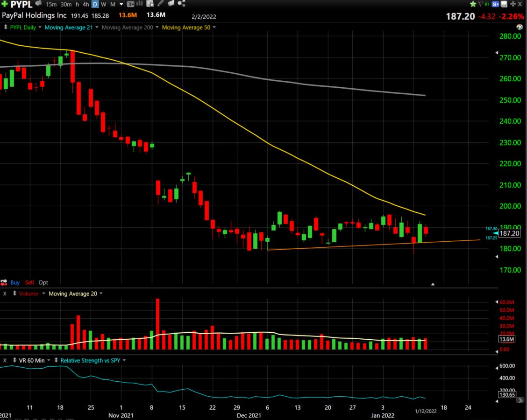Screen dimensions: 527x420
Task: Open the Moving Average 50 dropdown
Action: pos(214,27)
